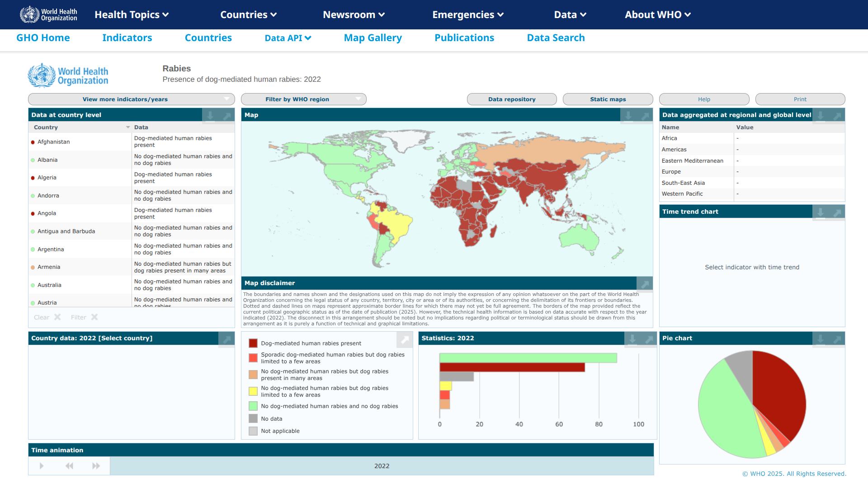Open View more indicators/years dropdown
This screenshot has height=488, width=868.
click(x=131, y=99)
